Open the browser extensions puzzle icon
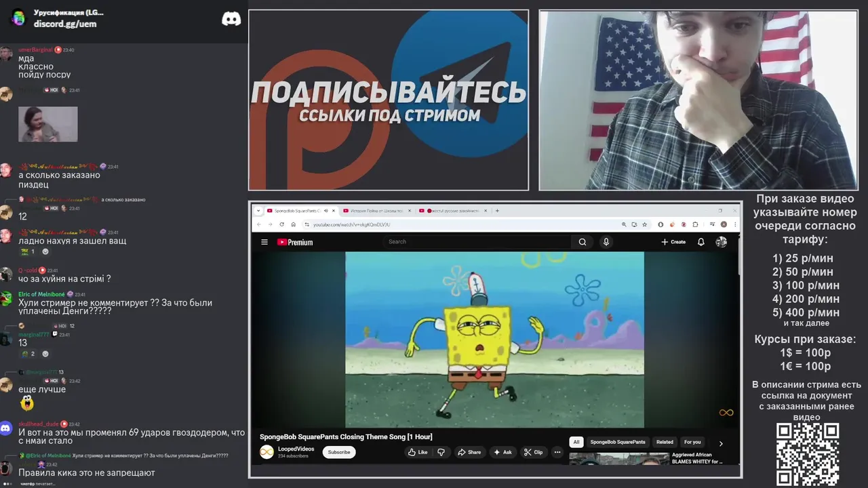 click(x=695, y=224)
